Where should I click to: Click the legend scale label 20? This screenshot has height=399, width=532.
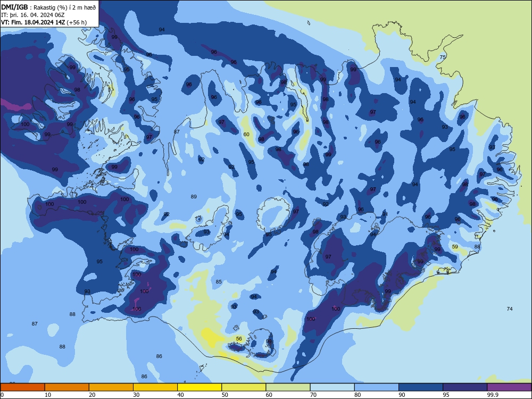pos(92,395)
